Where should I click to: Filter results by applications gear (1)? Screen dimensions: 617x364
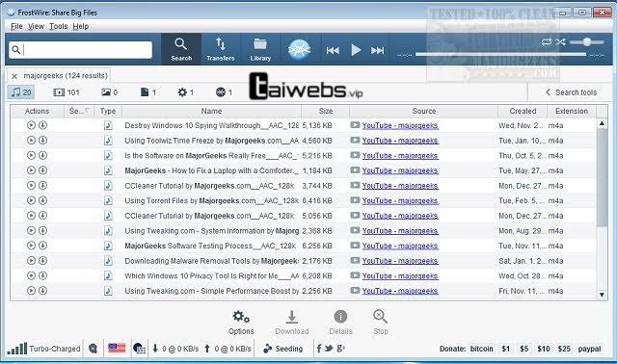186,92
